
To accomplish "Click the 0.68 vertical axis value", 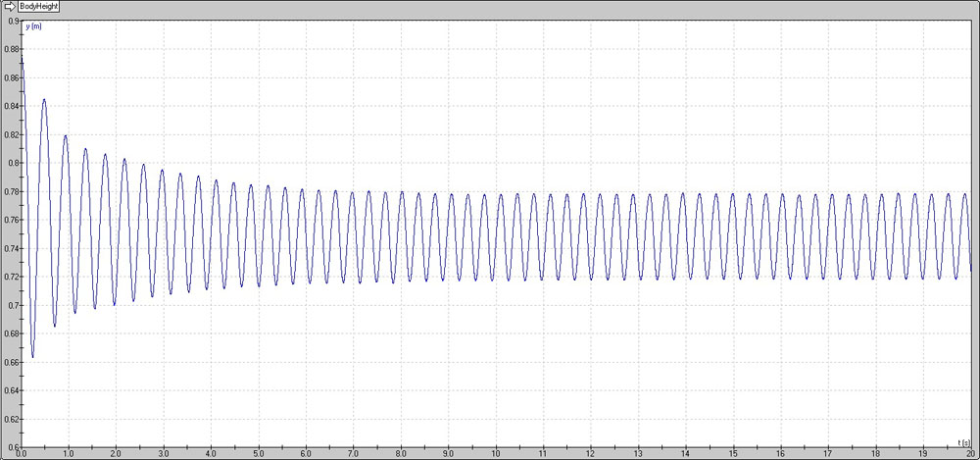I will tap(11, 333).
